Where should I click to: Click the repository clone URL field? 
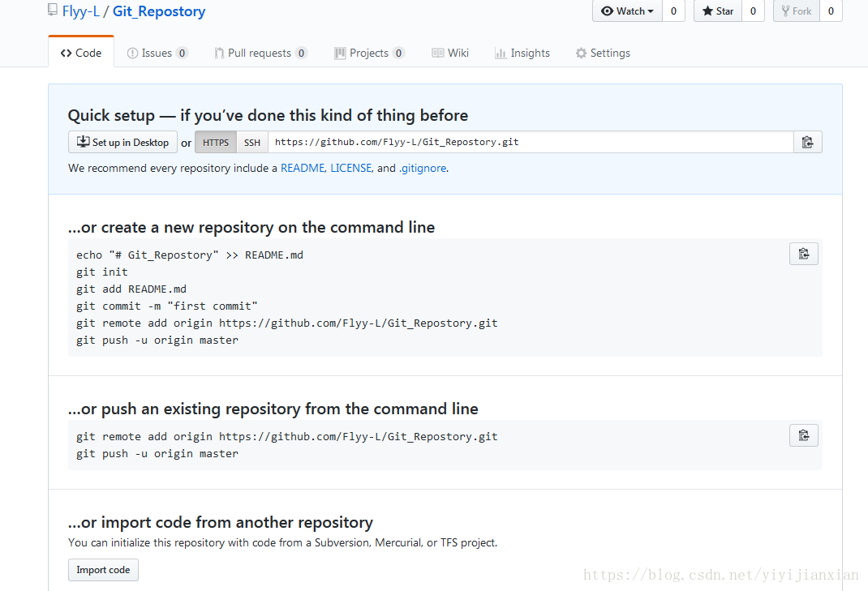(531, 142)
